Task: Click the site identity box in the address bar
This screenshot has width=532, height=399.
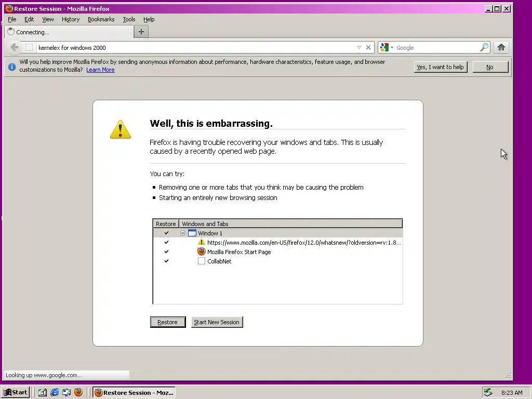Action: pos(29,47)
